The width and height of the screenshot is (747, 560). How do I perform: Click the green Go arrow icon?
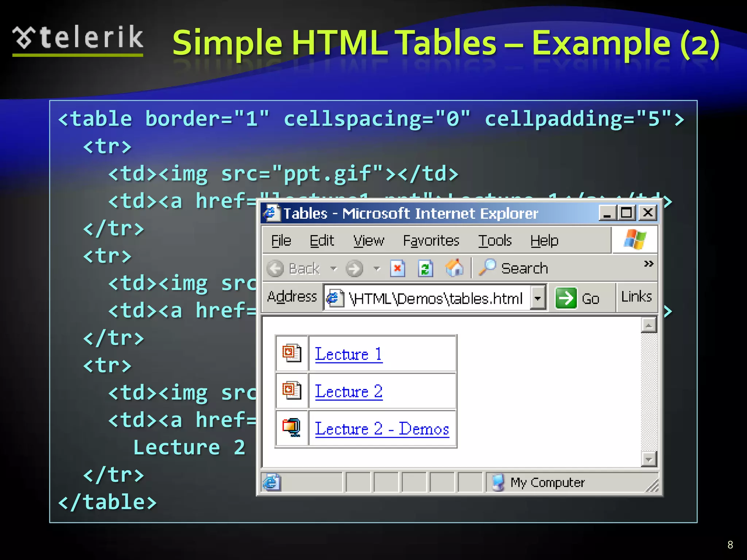[566, 298]
